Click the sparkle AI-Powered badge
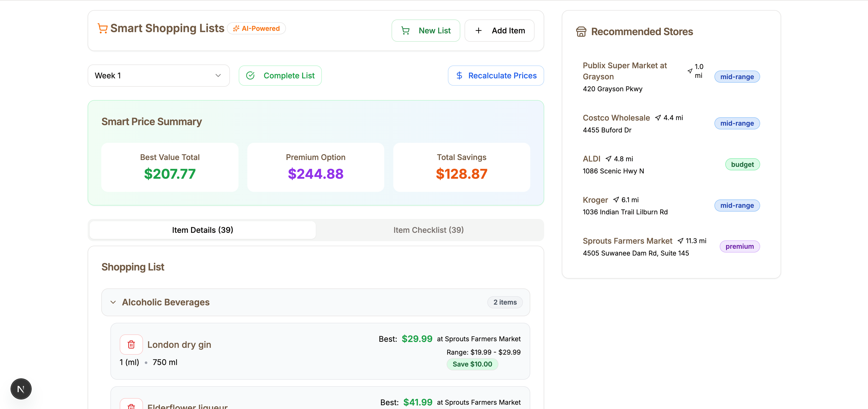 tap(256, 28)
